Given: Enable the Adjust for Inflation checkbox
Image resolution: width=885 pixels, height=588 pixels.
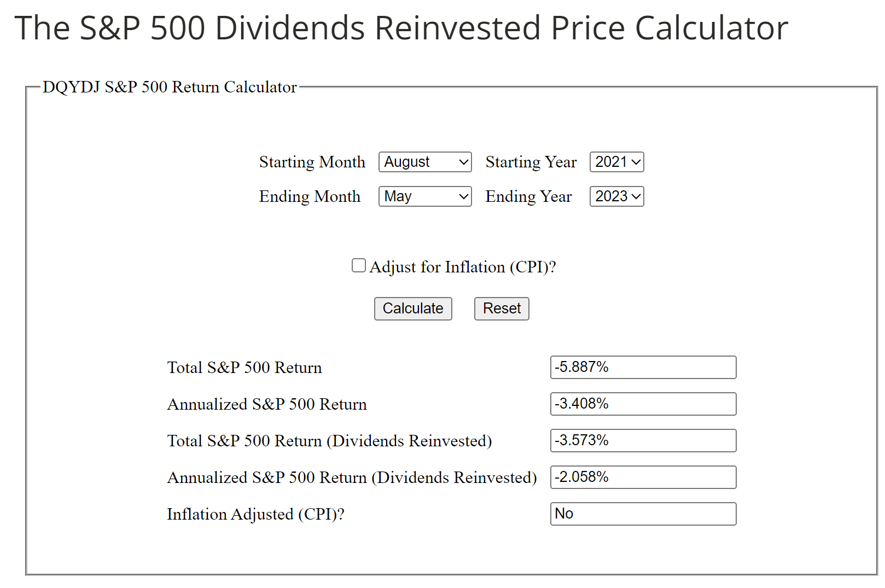Looking at the screenshot, I should tap(358, 266).
